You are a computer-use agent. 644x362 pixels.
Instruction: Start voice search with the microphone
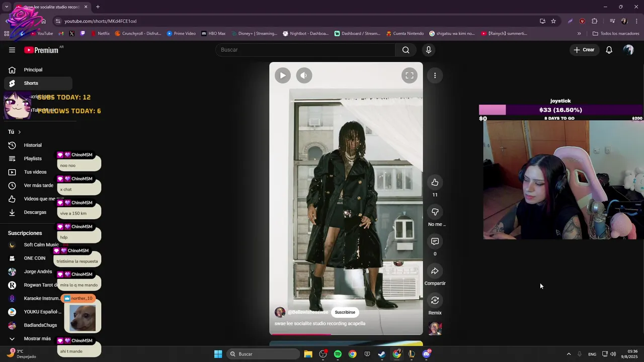click(x=429, y=50)
